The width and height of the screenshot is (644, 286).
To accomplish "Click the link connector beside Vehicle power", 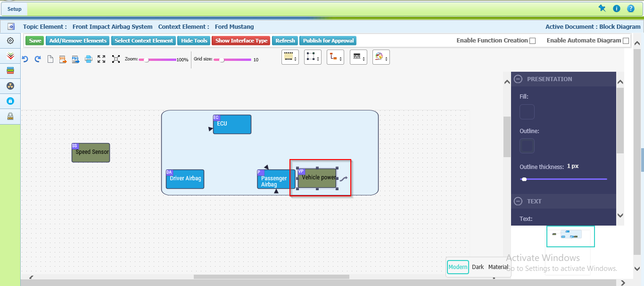I will pyautogui.click(x=344, y=179).
